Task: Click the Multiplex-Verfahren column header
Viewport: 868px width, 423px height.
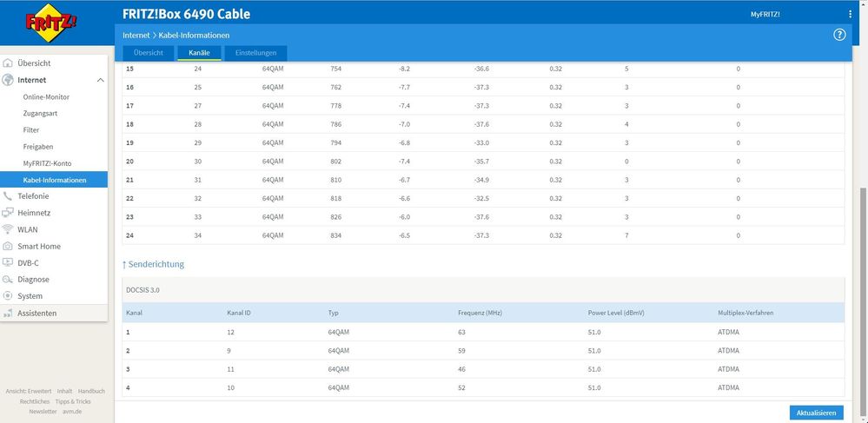Action: pyautogui.click(x=745, y=313)
